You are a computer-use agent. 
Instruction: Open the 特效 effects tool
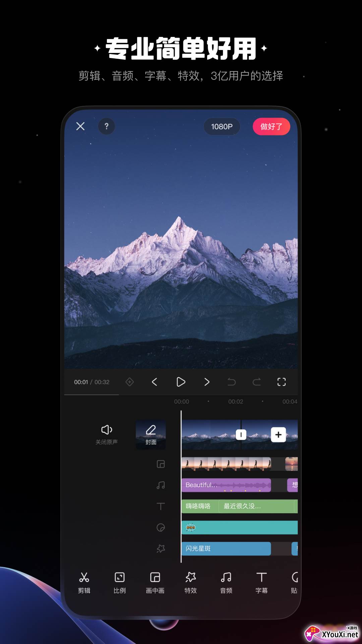(191, 583)
